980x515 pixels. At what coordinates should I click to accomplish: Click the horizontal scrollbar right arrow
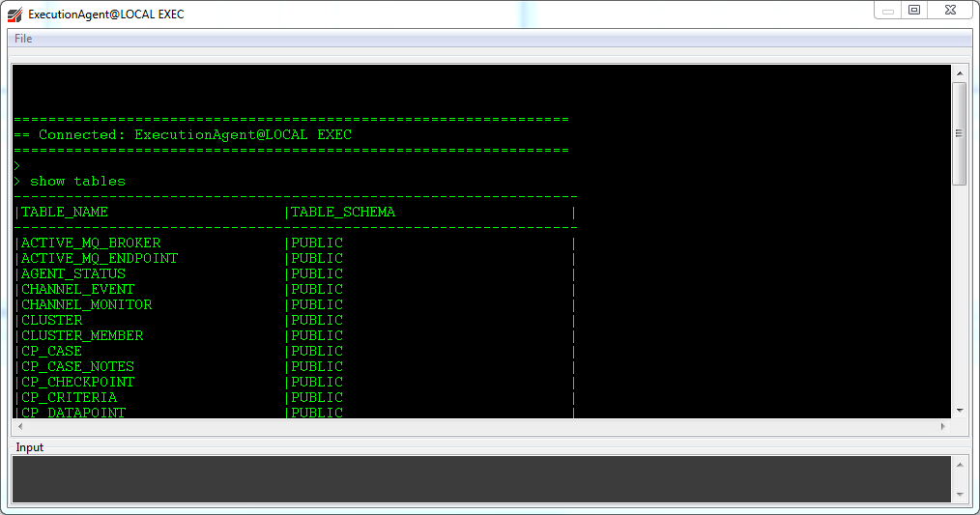click(943, 426)
